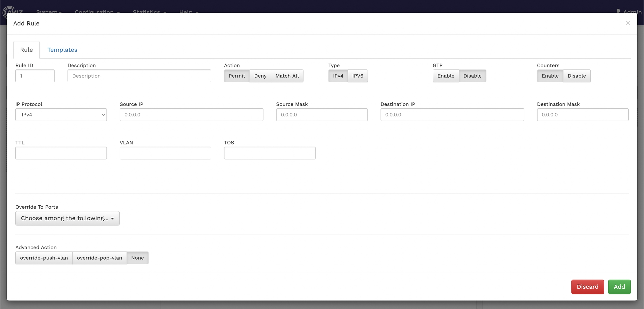Select the Rule tab
The height and width of the screenshot is (309, 644).
[x=26, y=50]
